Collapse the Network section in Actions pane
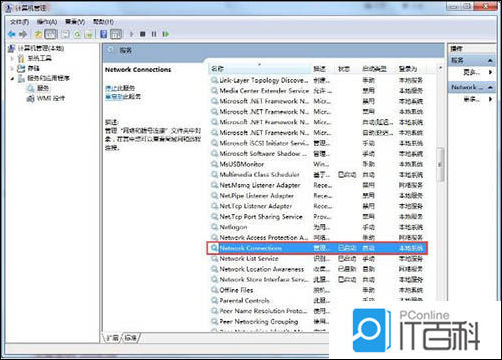Viewport: 502px width, 360px height. (x=490, y=87)
